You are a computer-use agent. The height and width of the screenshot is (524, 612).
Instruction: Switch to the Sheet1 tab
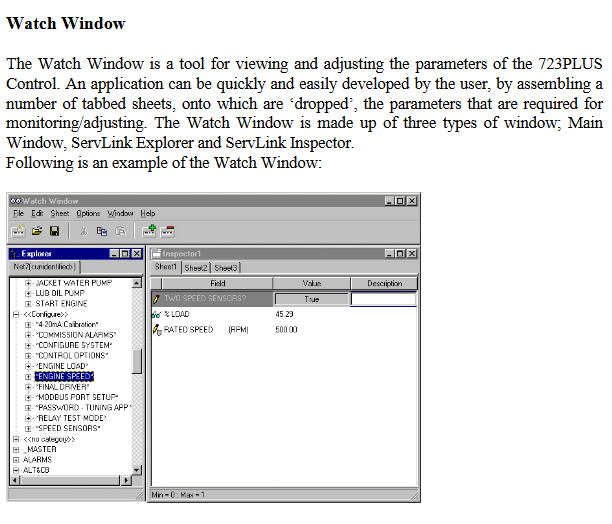click(165, 267)
